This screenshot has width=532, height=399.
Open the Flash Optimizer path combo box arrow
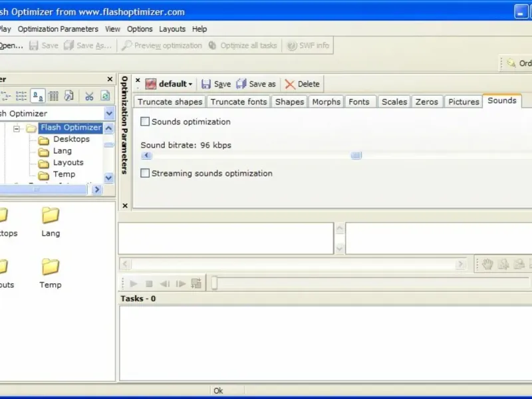coord(109,113)
